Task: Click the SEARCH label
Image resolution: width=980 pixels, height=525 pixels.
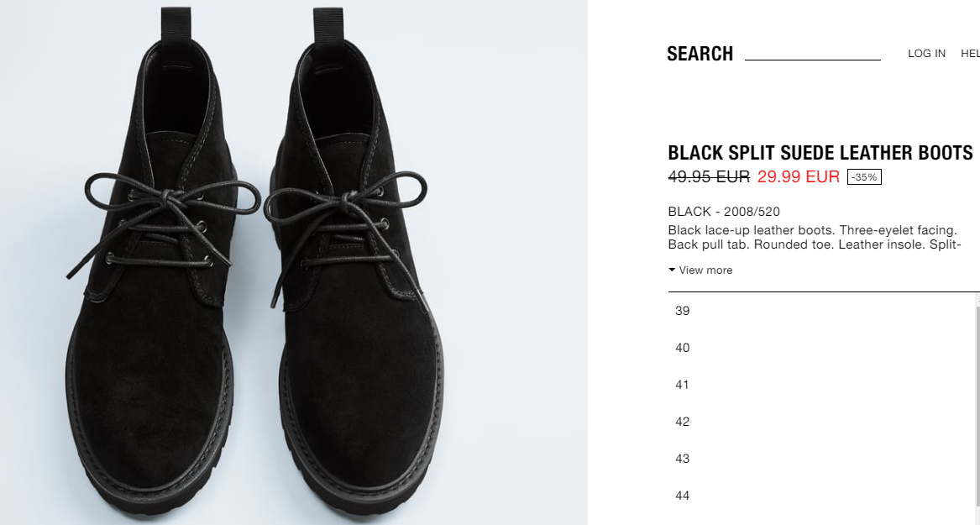Action: click(x=700, y=54)
